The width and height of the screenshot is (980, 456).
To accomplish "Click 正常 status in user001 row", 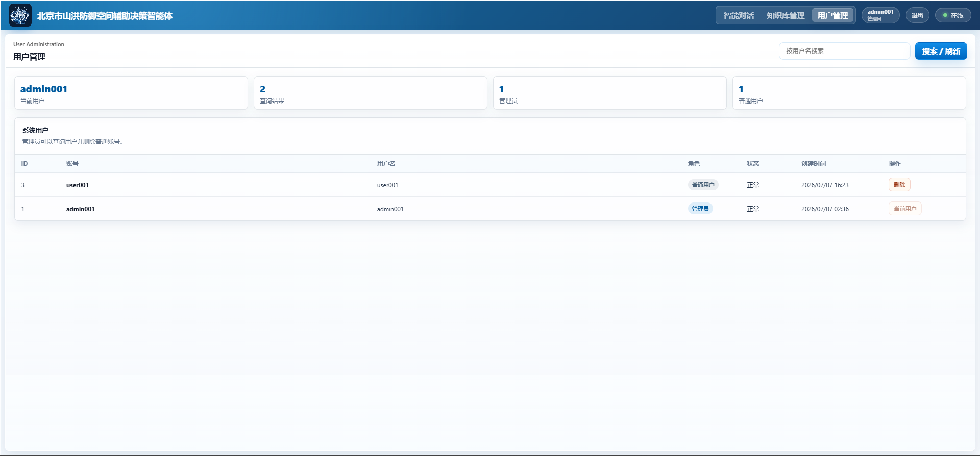I will pos(753,185).
